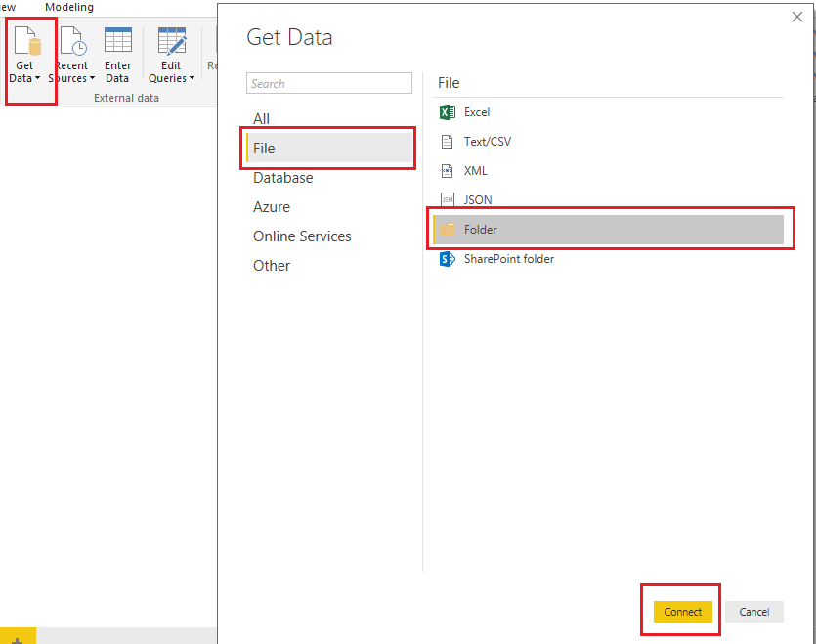Viewport: 816px width, 644px height.
Task: Click the Cancel button
Action: 754,612
